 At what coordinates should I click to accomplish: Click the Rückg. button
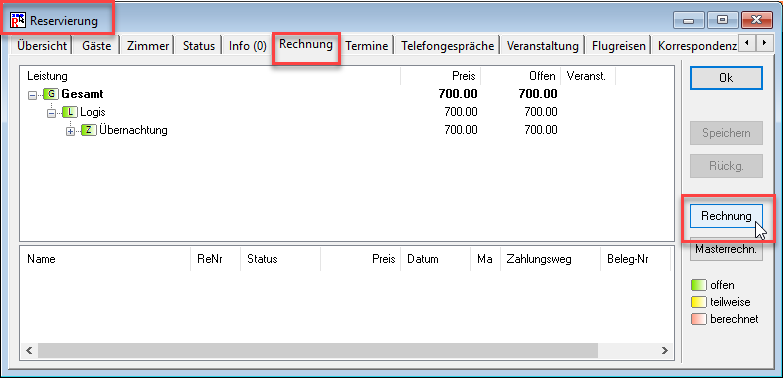point(726,166)
